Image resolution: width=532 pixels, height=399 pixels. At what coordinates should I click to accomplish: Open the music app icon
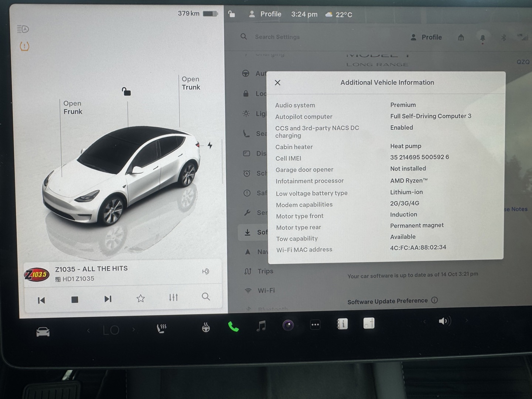(x=261, y=326)
